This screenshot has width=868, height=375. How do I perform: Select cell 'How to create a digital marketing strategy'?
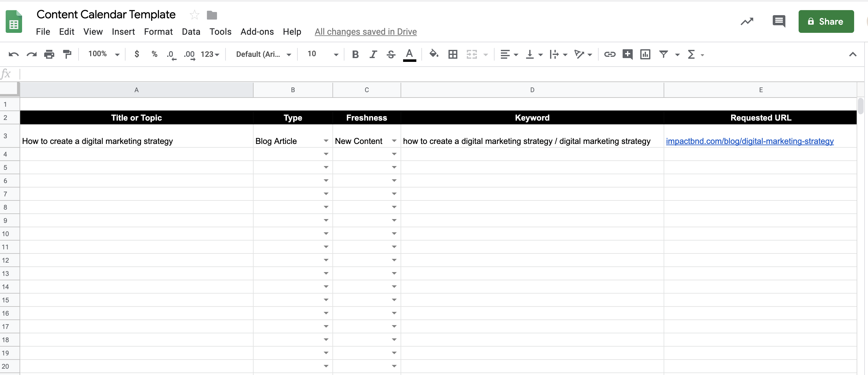point(137,136)
